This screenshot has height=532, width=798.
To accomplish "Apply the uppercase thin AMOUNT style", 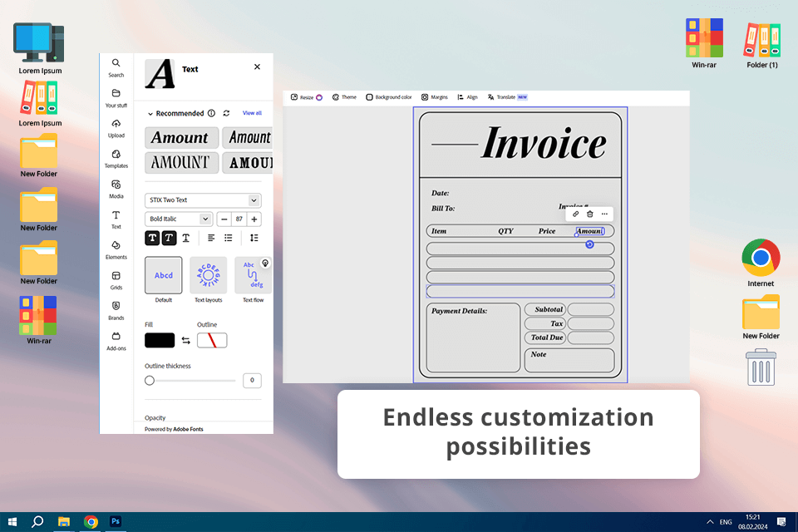I will [x=182, y=162].
